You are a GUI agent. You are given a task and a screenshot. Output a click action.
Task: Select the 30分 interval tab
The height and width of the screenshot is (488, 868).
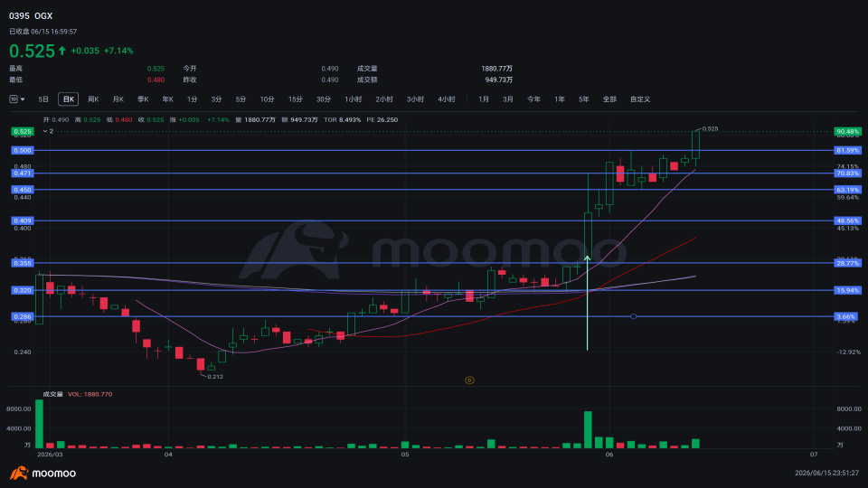[x=324, y=99]
